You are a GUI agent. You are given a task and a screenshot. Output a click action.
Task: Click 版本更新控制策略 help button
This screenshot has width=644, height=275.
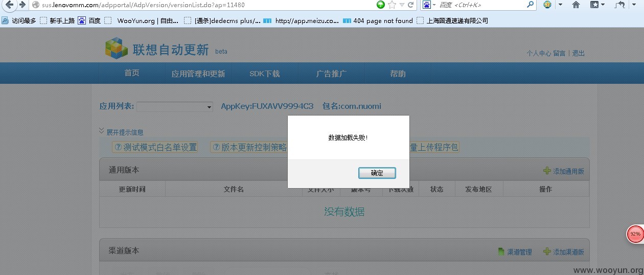coord(249,147)
